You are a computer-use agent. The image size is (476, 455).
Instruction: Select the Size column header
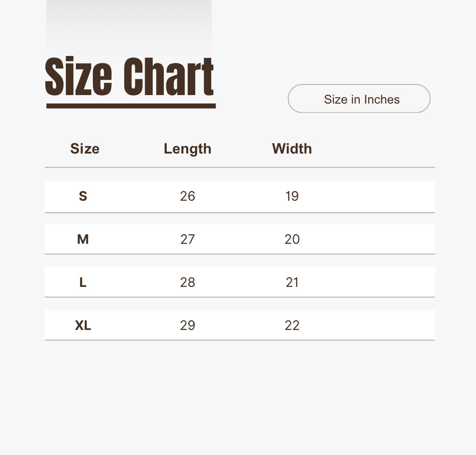point(85,149)
